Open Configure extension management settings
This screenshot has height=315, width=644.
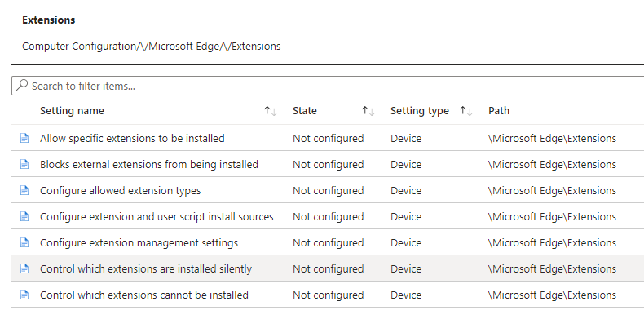pyautogui.click(x=139, y=243)
